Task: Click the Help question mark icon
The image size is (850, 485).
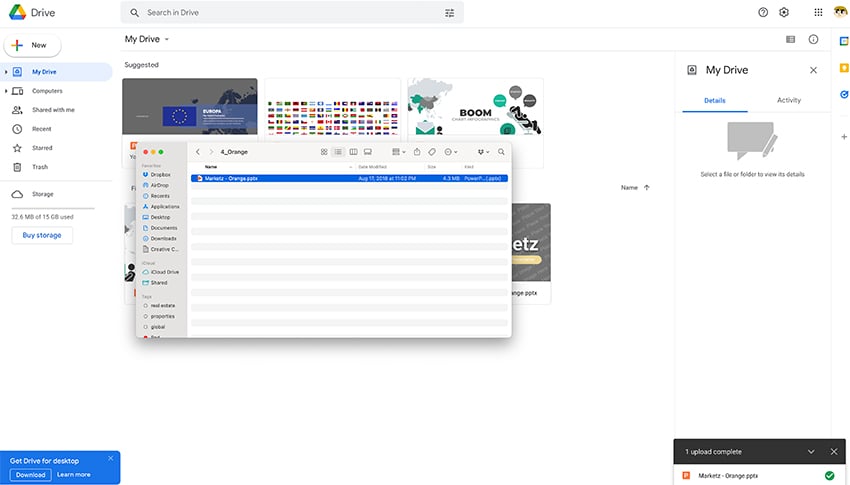Action: [x=764, y=12]
